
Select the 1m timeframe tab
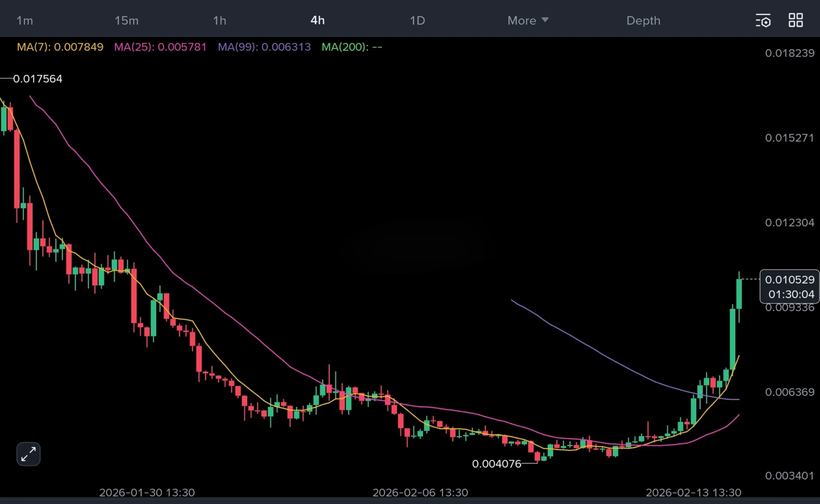25,21
